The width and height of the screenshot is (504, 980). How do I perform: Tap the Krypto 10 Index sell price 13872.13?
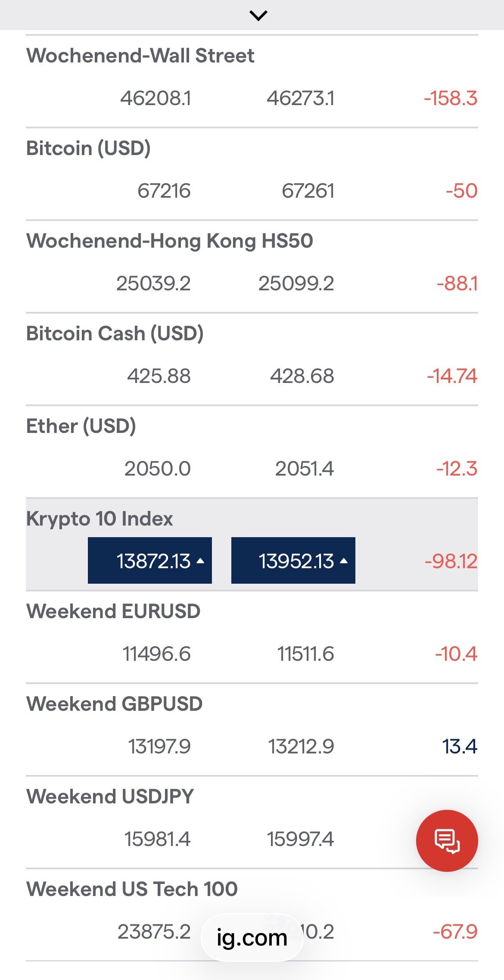point(150,560)
